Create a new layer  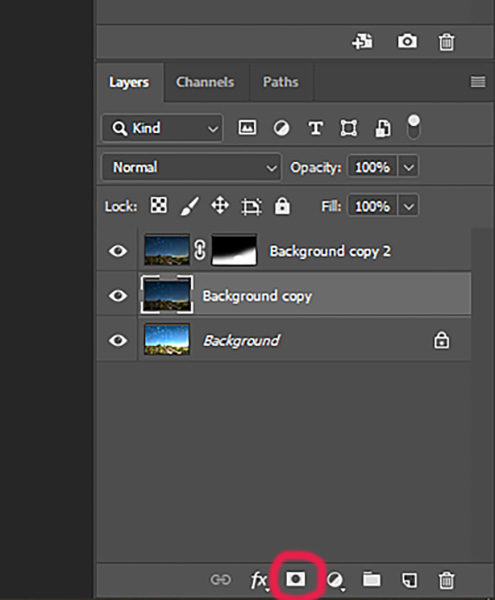(x=409, y=580)
